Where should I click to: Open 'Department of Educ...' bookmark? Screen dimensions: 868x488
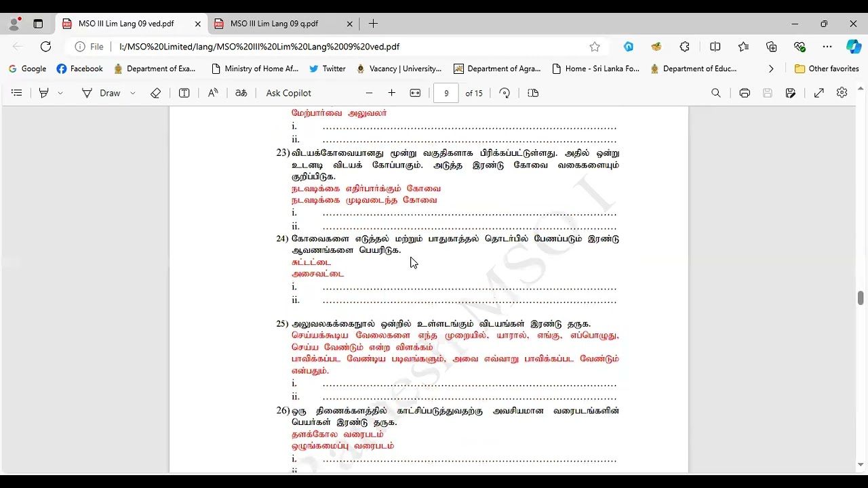[x=693, y=68]
